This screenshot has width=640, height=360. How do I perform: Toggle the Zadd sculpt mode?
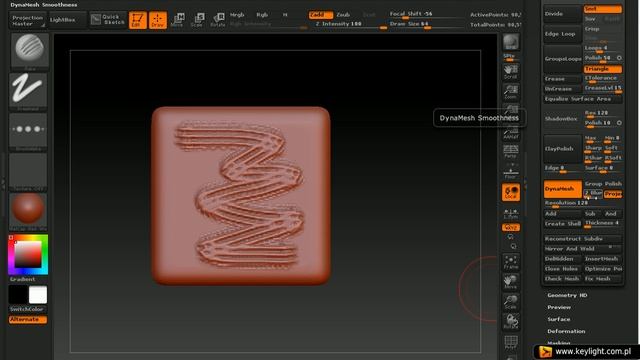tap(320, 15)
